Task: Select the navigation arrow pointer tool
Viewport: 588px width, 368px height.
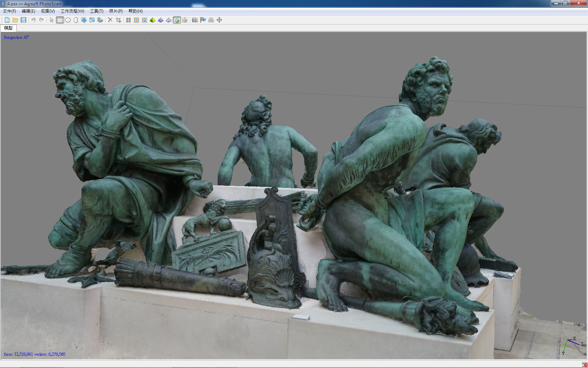Action: (51, 20)
